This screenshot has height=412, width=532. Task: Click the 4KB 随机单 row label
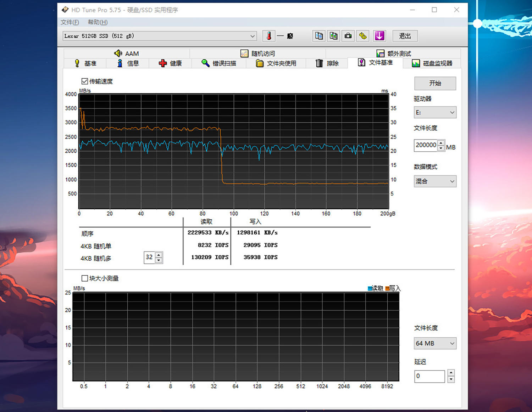pyautogui.click(x=96, y=246)
